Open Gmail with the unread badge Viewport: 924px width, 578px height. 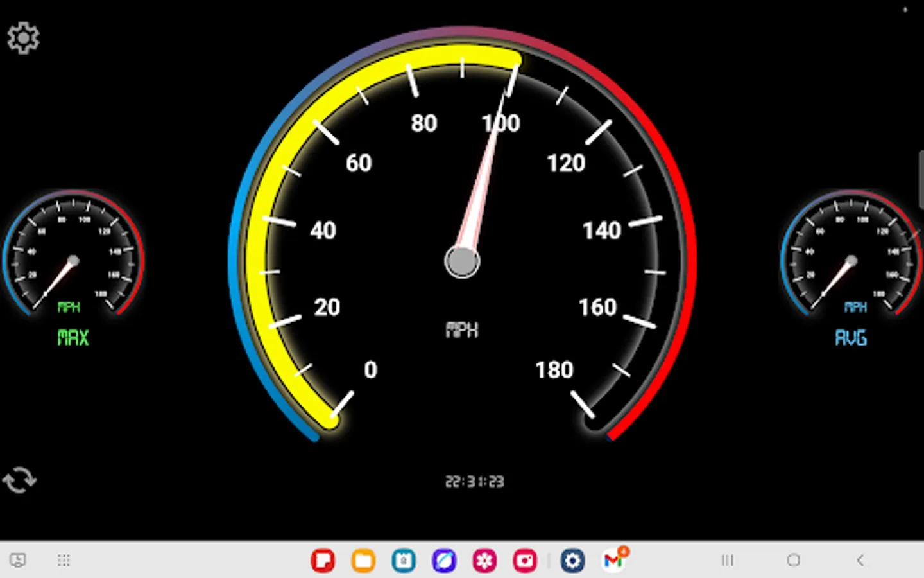[613, 560]
